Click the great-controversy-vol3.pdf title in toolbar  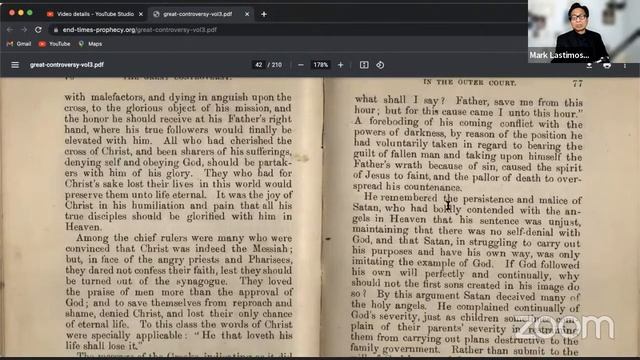coord(67,65)
